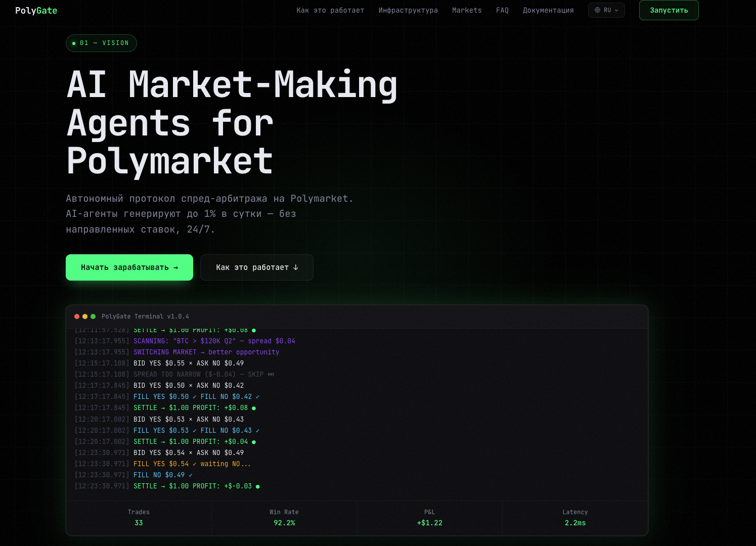Open Документация from the navigation
Viewport: 756px width, 546px height.
pyautogui.click(x=548, y=10)
